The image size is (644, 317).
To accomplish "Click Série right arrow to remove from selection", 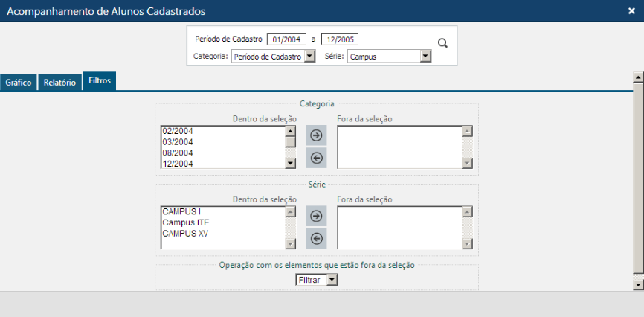I will (x=316, y=216).
